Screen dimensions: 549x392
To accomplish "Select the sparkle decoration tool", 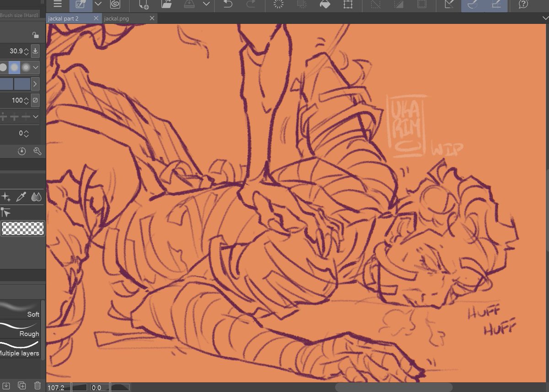I will (5, 197).
